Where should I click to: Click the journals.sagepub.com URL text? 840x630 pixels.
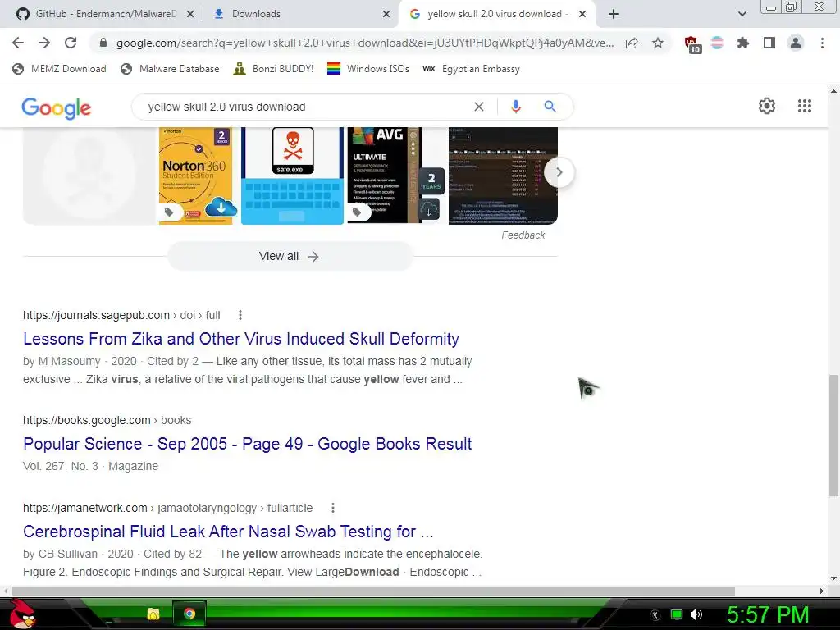(x=97, y=315)
